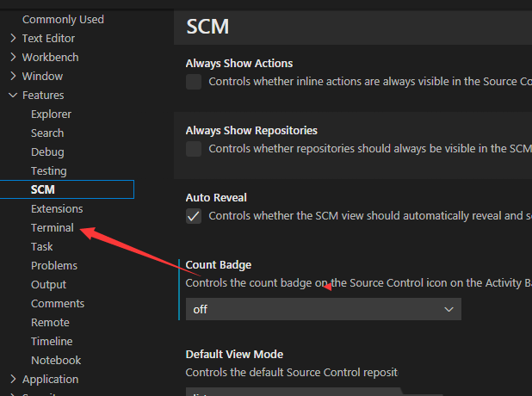Open the Explorer settings category
This screenshot has height=396, width=532.
click(x=51, y=114)
